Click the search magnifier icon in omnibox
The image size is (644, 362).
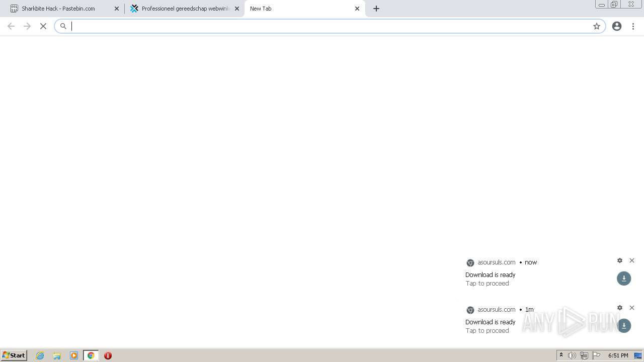[63, 26]
